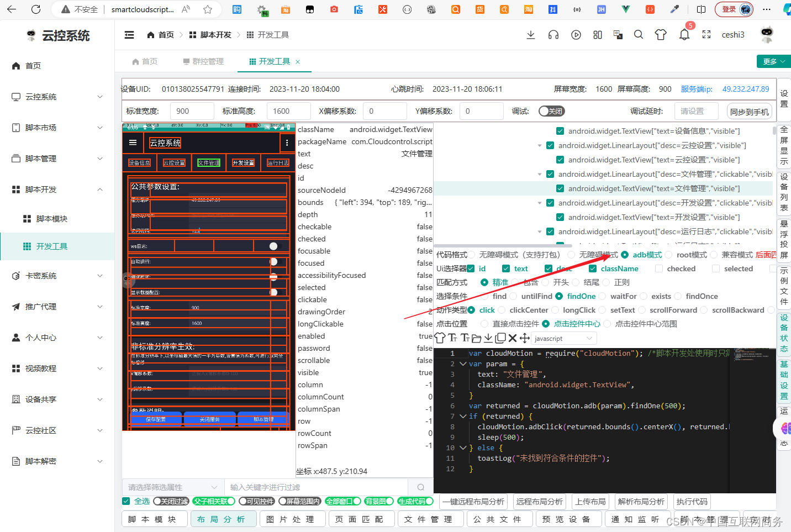Open the 图片处理 bottom tab

[x=292, y=519]
